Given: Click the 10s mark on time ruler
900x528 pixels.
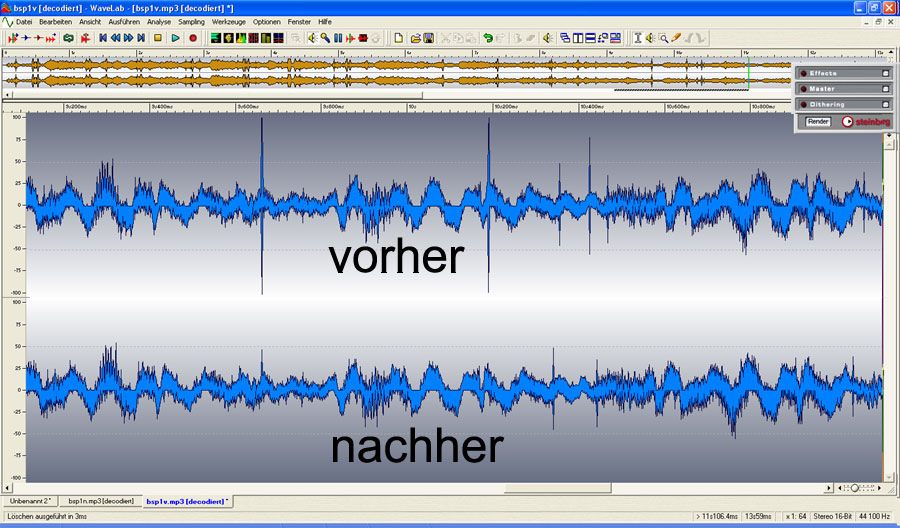Looking at the screenshot, I should coord(412,107).
